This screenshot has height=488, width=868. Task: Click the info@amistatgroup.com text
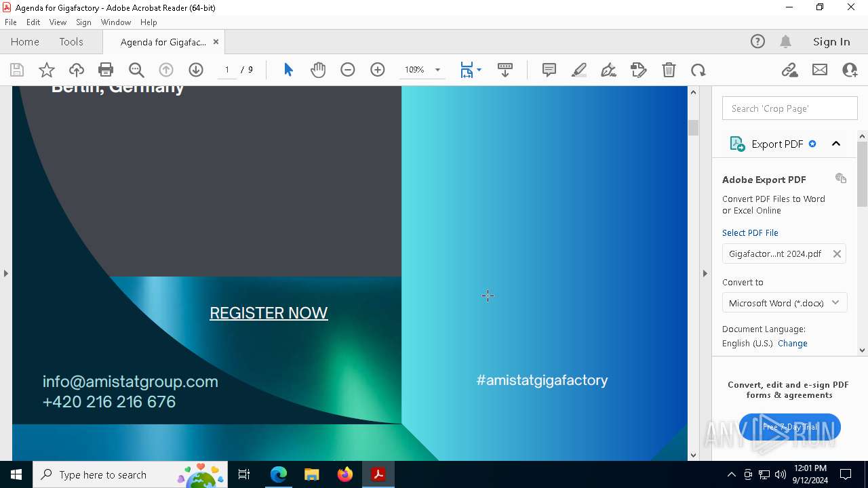click(x=130, y=382)
